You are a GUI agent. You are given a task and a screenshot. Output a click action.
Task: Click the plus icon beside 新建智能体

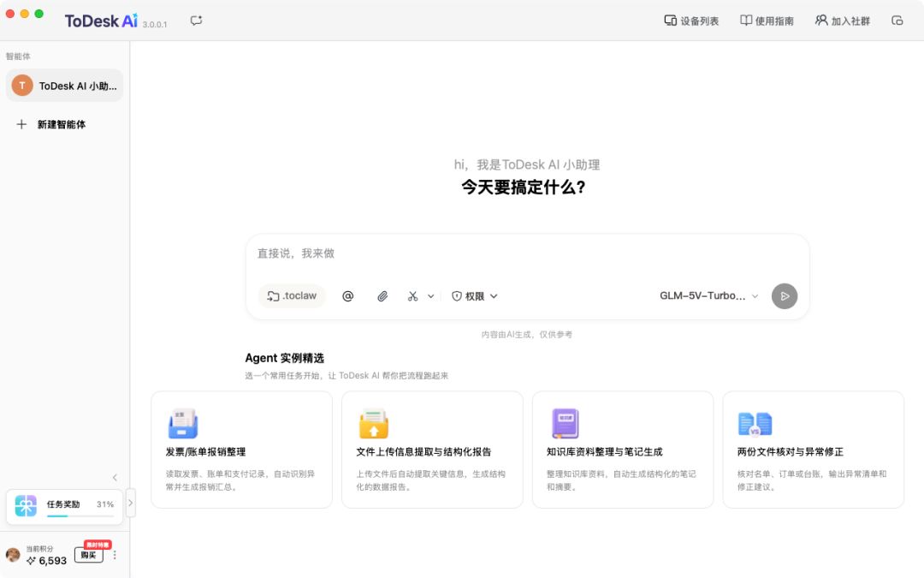[x=21, y=124]
